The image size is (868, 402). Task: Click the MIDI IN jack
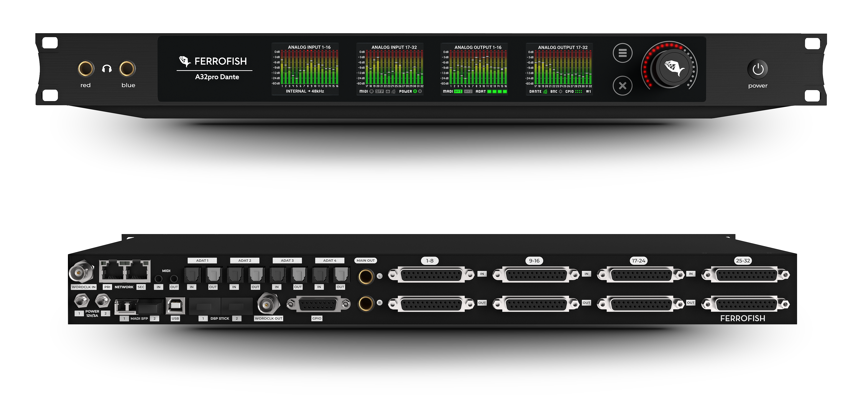tap(158, 279)
